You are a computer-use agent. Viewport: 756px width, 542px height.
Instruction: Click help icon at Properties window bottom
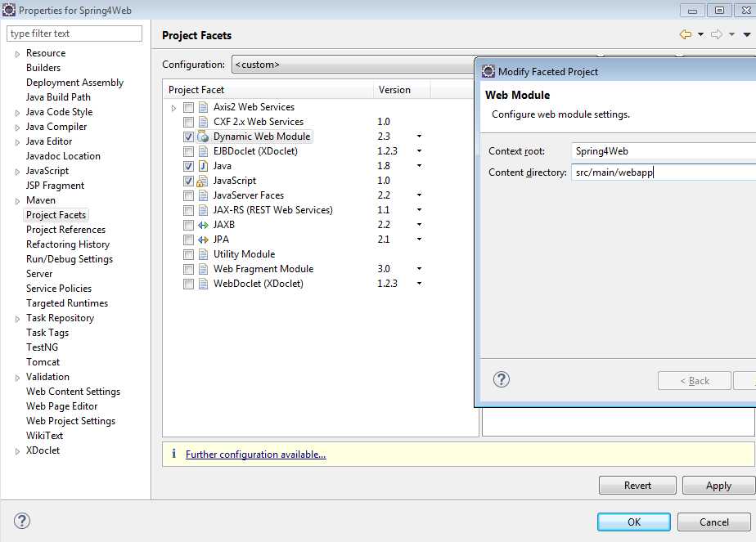[x=22, y=521]
